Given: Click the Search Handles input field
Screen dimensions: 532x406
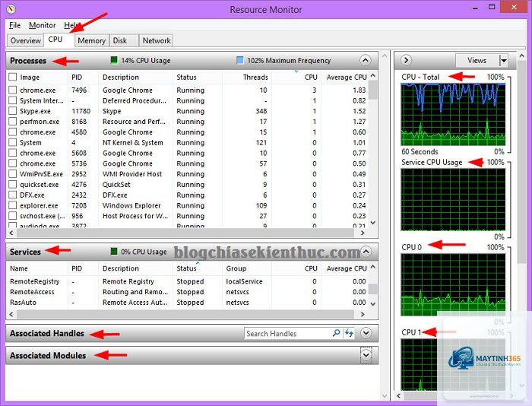Looking at the screenshot, I should 288,333.
